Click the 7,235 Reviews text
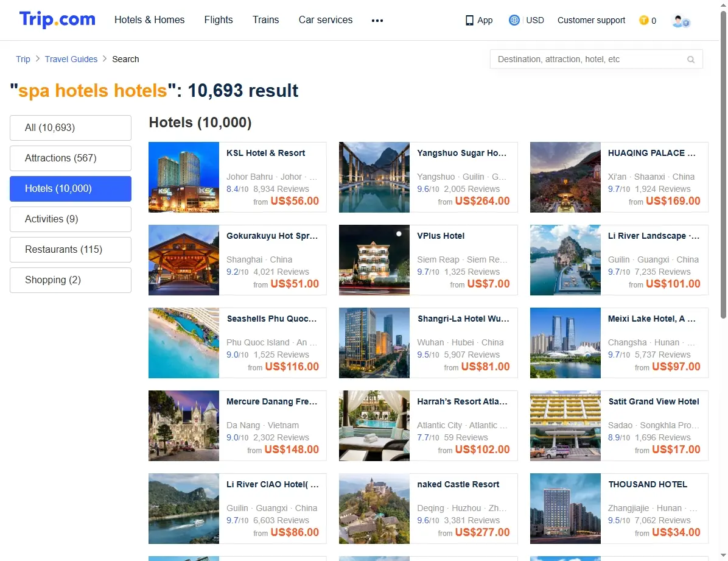Image resolution: width=728 pixels, height=561 pixels. tap(662, 272)
